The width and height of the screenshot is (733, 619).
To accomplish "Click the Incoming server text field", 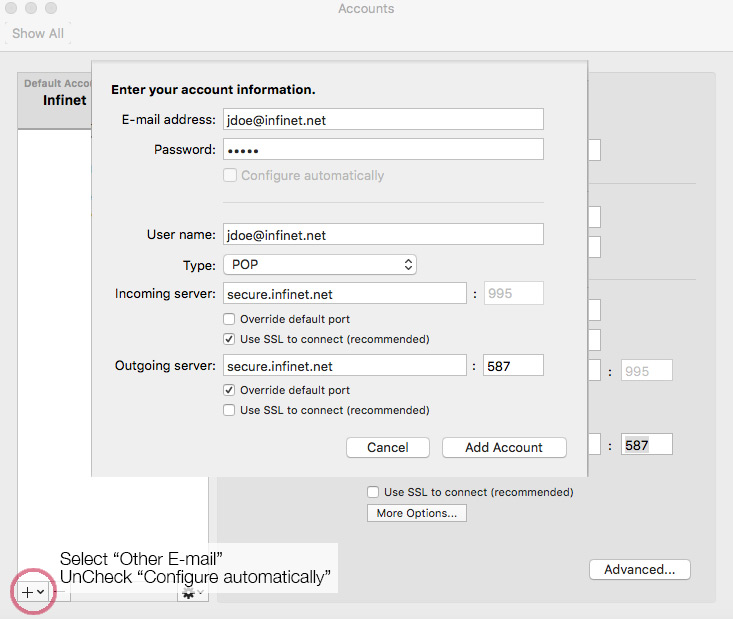I will (x=345, y=294).
